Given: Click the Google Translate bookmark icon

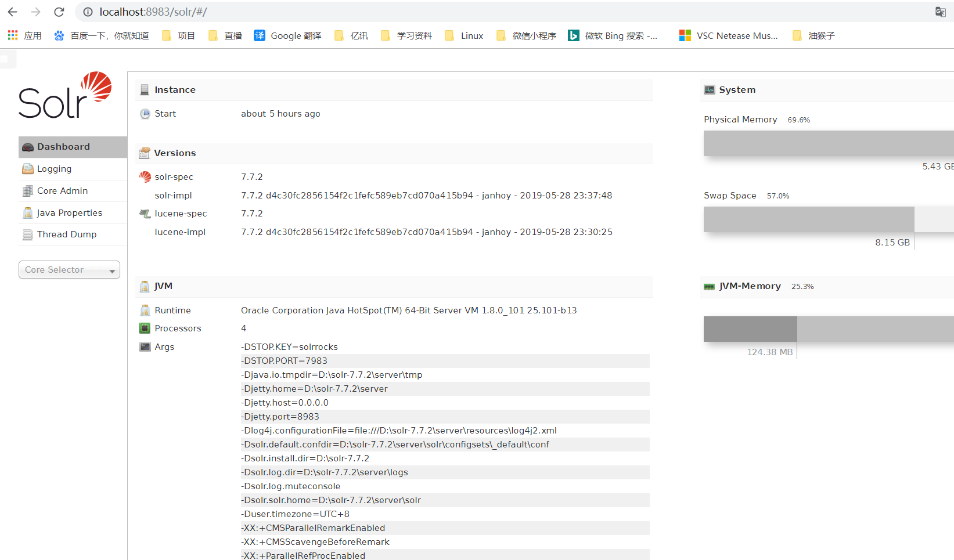Looking at the screenshot, I should click(x=260, y=35).
